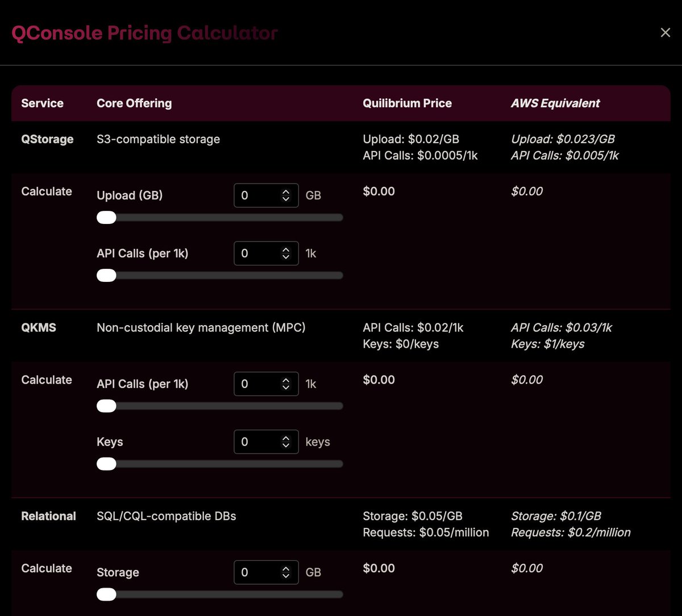Click the Storage: $0.05/GB price text
This screenshot has height=616, width=682.
coord(413,516)
